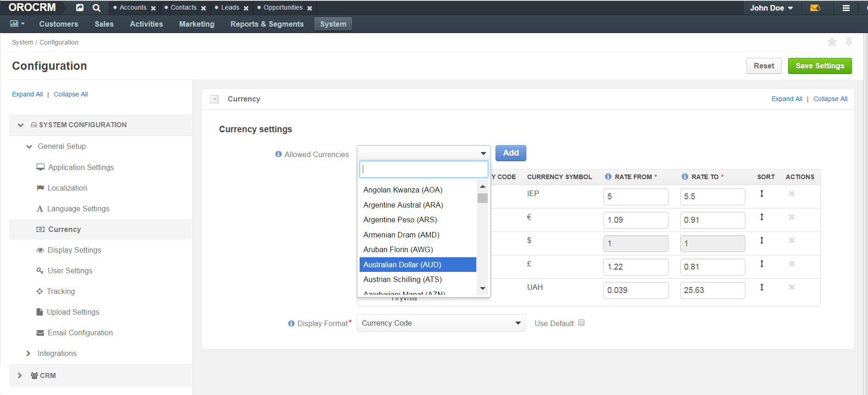Remove the IEP currency row
The width and height of the screenshot is (868, 395).
(792, 193)
